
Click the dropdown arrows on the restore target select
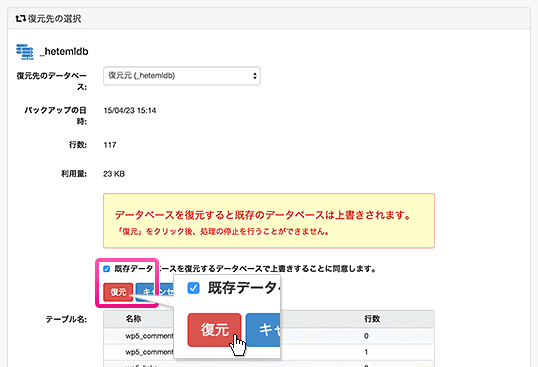[255, 76]
